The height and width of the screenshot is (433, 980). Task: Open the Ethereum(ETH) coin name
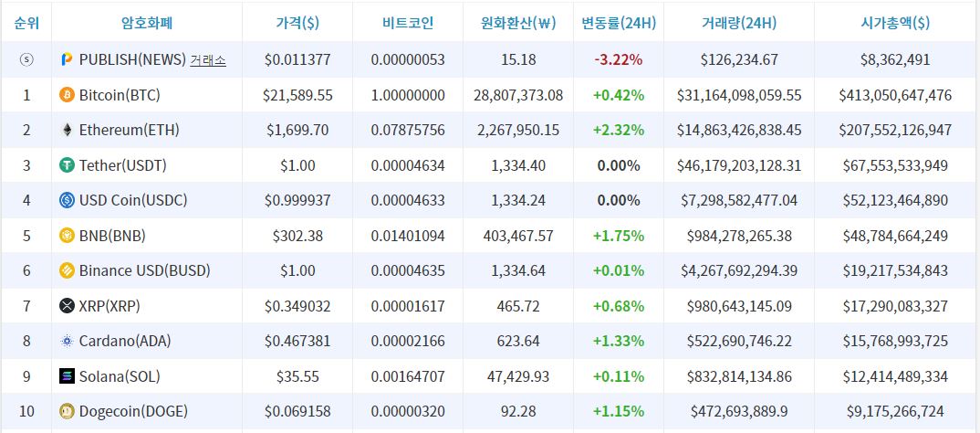pos(130,130)
